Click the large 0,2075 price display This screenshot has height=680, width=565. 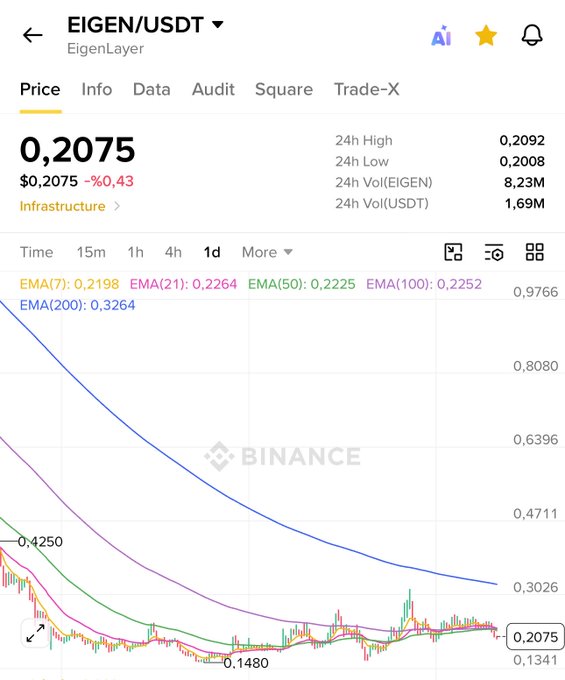pyautogui.click(x=78, y=150)
